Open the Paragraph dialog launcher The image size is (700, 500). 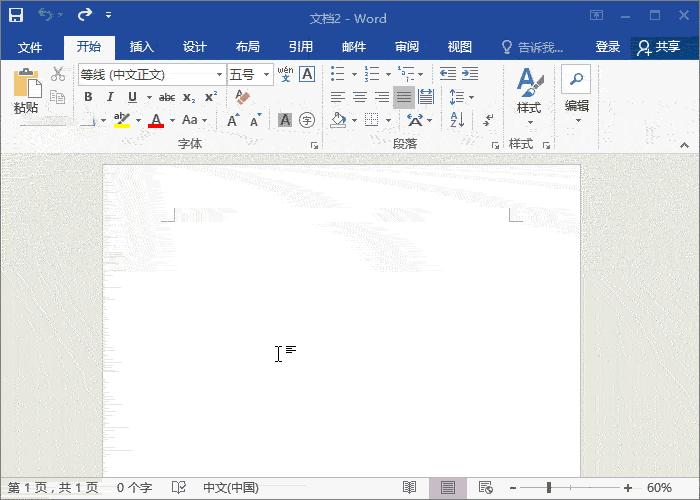coord(495,146)
